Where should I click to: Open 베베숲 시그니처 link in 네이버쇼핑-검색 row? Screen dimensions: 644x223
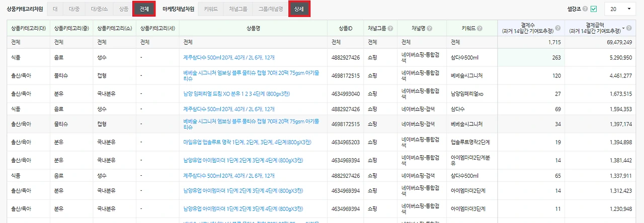(x=252, y=124)
